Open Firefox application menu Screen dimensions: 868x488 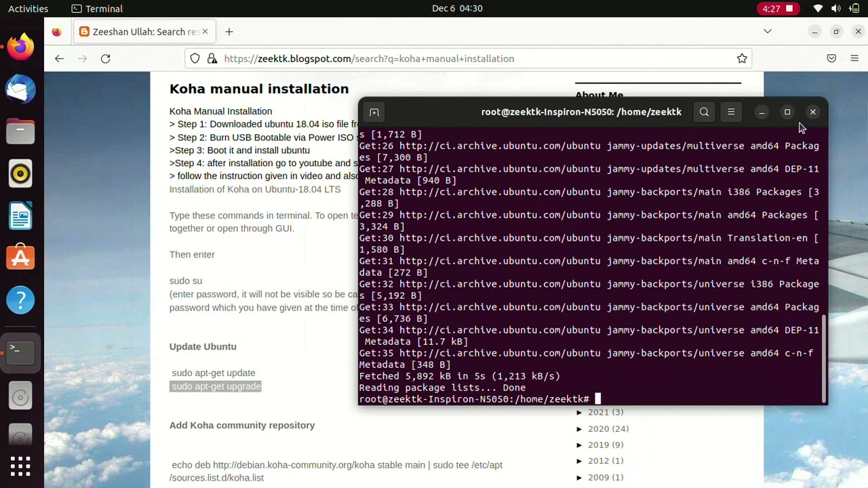tap(854, 59)
